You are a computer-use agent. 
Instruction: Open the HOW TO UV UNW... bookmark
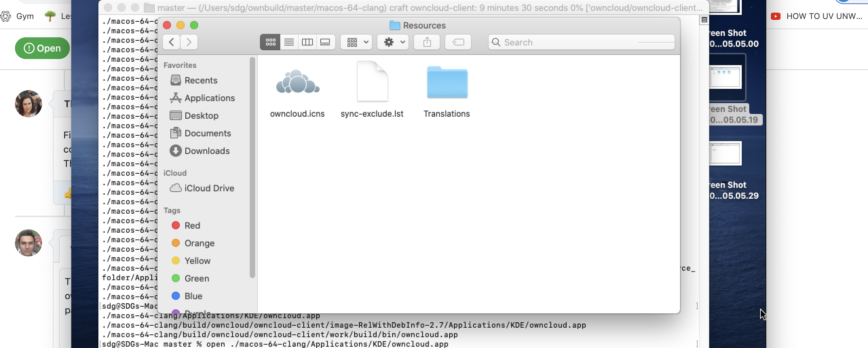[x=816, y=16]
